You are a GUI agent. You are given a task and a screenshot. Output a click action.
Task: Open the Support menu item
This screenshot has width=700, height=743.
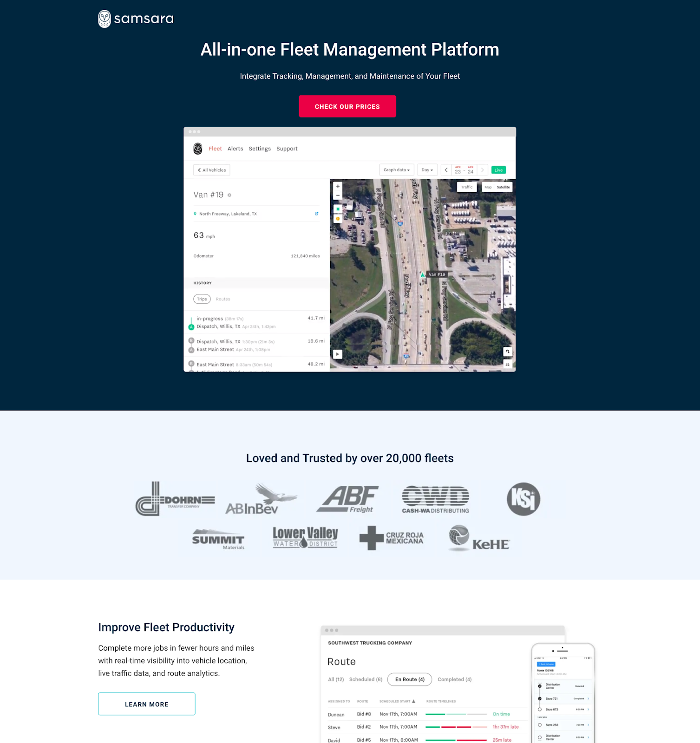point(287,149)
